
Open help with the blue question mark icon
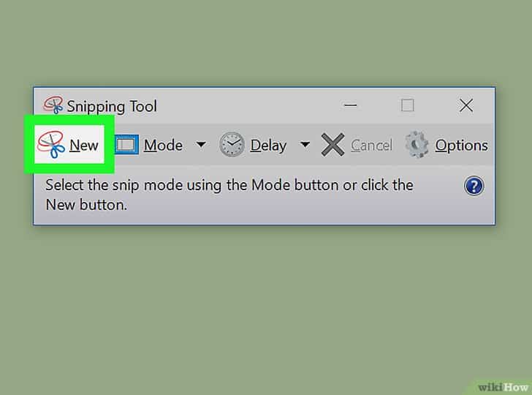[474, 187]
